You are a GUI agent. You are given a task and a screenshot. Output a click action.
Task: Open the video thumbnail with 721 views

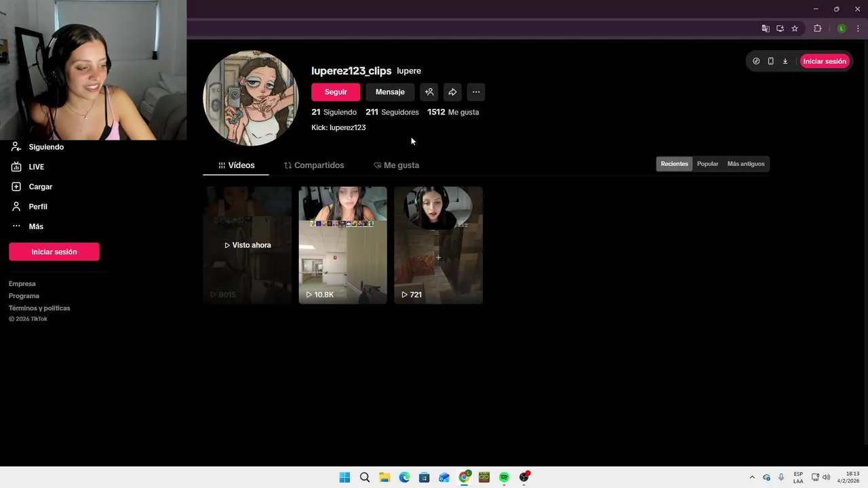coord(439,245)
